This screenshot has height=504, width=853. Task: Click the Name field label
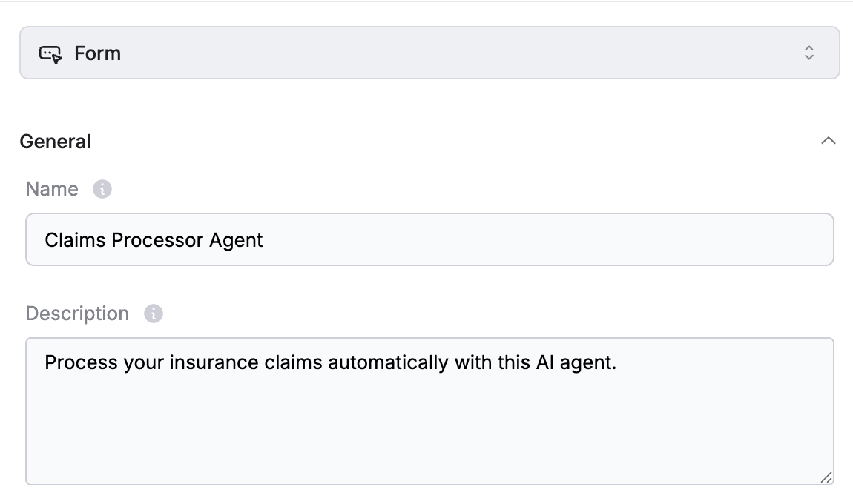point(52,189)
